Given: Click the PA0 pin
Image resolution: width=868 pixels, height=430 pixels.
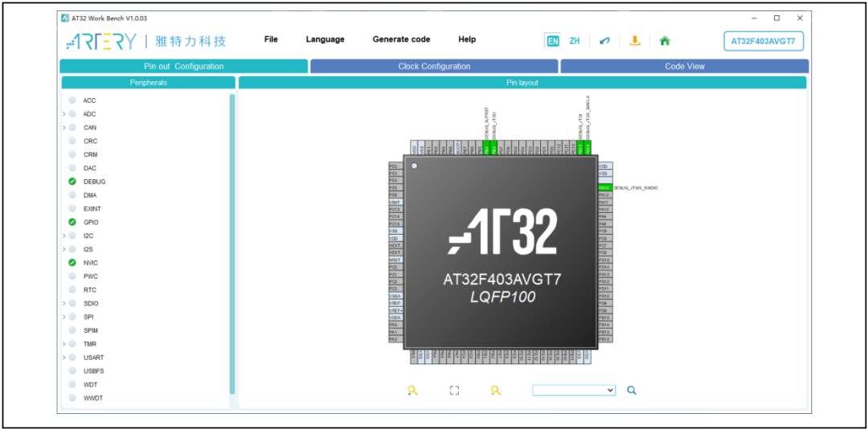Looking at the screenshot, I should 395,324.
